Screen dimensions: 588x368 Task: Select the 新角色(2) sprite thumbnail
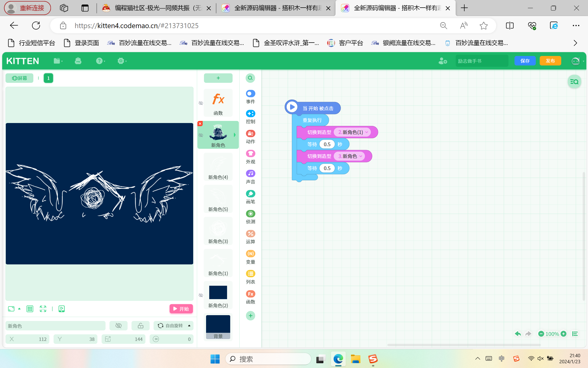coord(218,295)
